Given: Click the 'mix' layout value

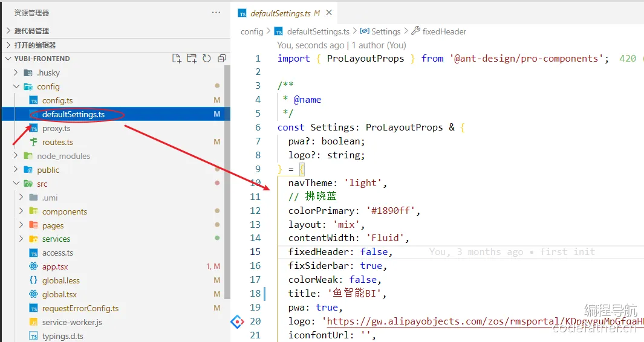Looking at the screenshot, I should (346, 225).
